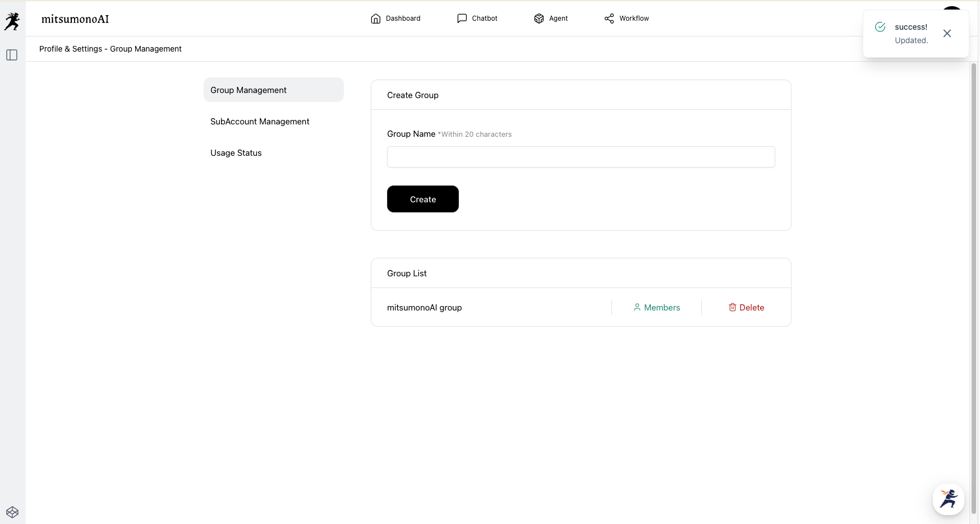
Task: Click the page's vertical scrollbar
Action: coord(974,280)
